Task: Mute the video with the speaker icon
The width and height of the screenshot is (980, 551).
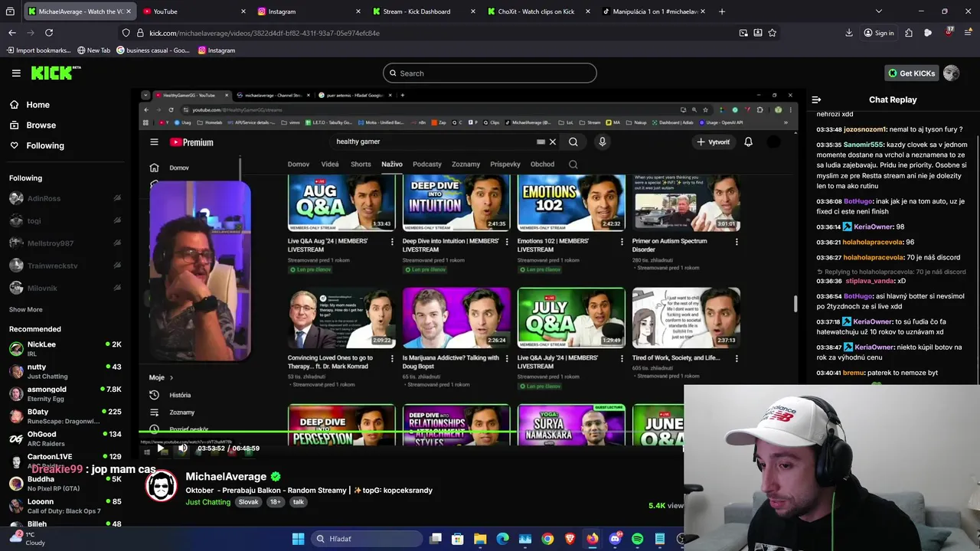Action: coord(182,448)
